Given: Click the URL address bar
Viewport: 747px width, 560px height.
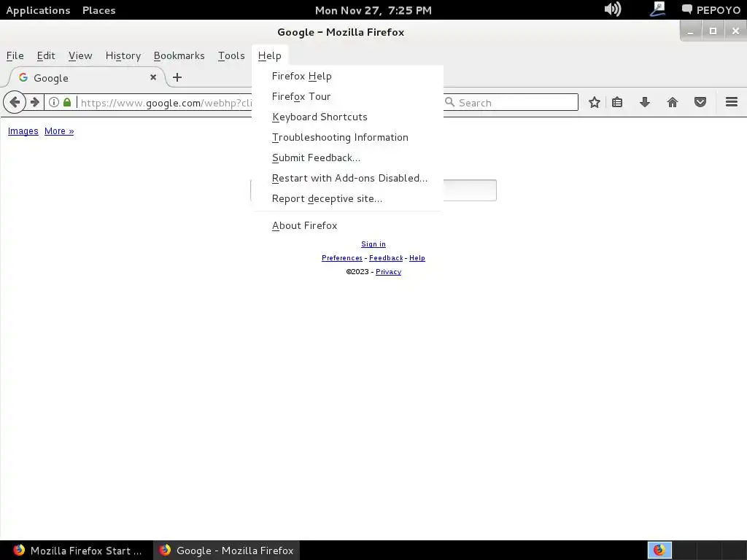Looking at the screenshot, I should click(x=166, y=102).
